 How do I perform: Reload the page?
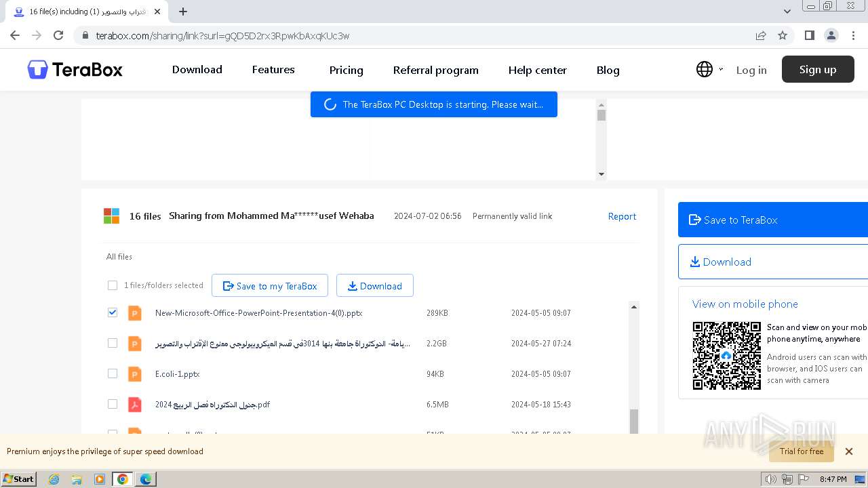click(x=58, y=35)
